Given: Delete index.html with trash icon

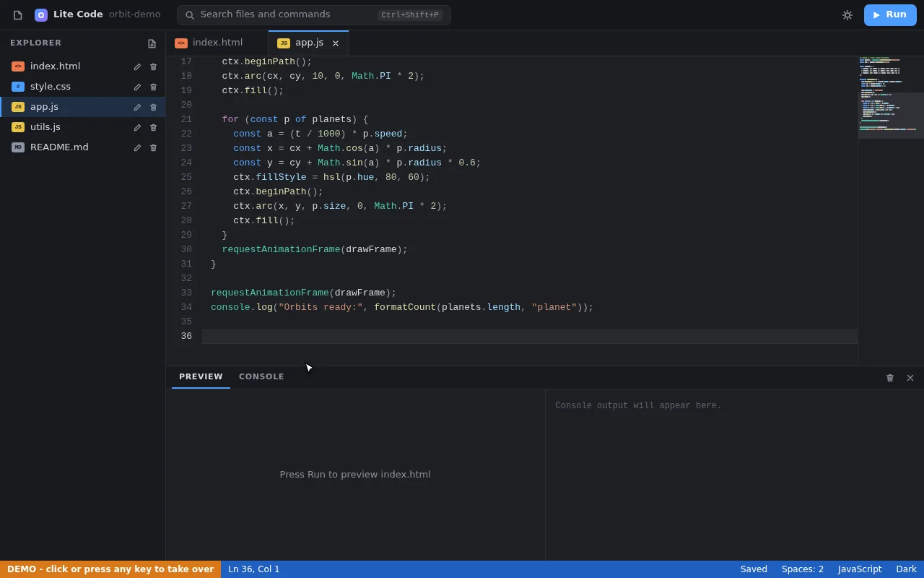Looking at the screenshot, I should tap(153, 66).
